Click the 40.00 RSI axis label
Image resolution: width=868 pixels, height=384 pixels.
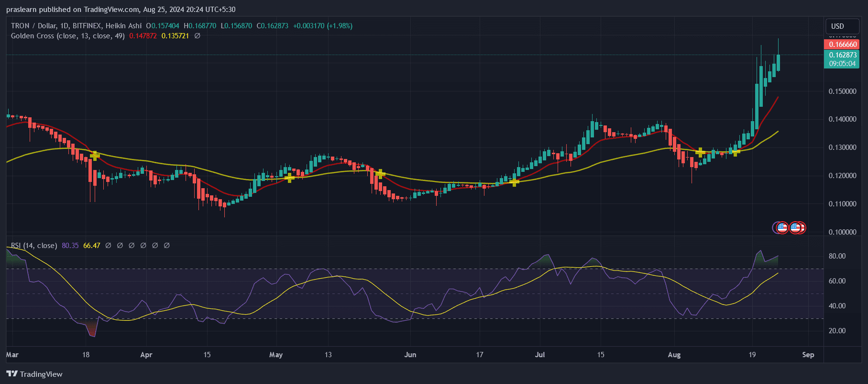point(837,306)
